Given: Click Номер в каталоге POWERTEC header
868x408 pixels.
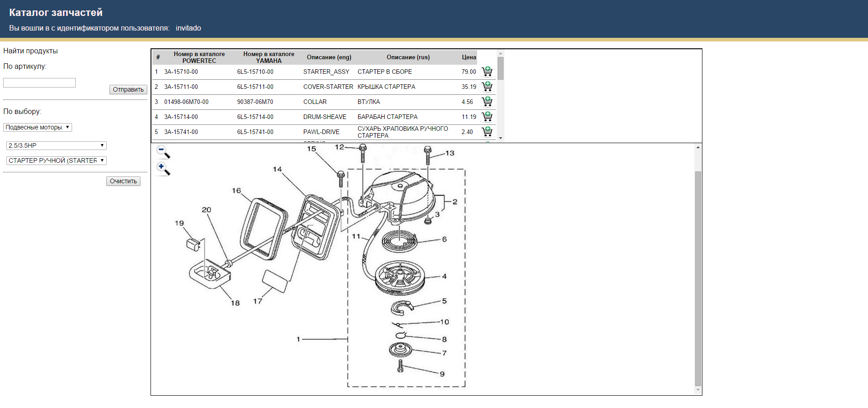Looking at the screenshot, I should (199, 57).
